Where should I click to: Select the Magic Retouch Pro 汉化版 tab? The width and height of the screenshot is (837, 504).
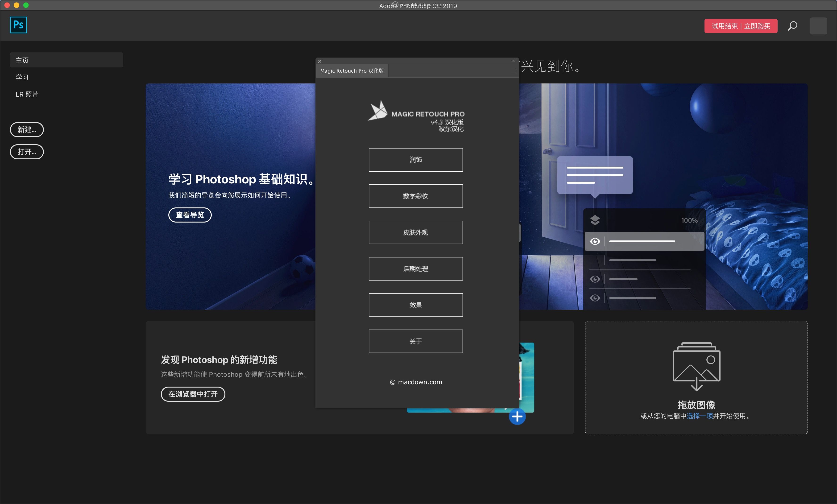(x=352, y=71)
